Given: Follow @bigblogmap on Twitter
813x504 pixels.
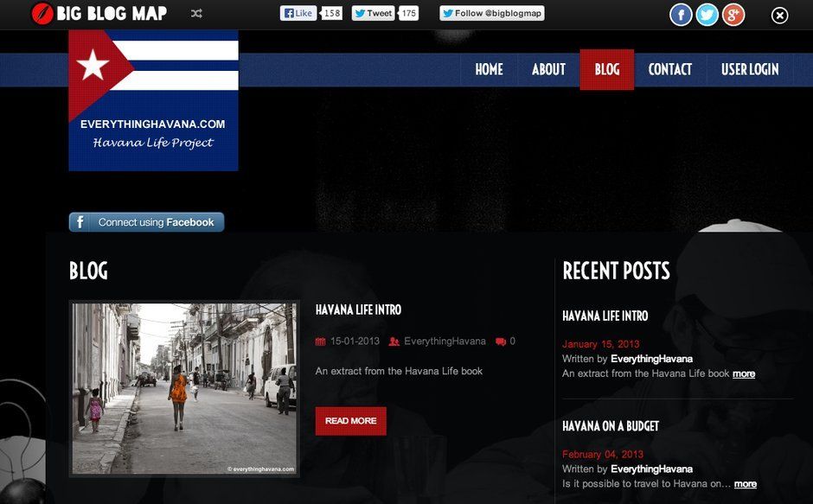Looking at the screenshot, I should point(491,14).
